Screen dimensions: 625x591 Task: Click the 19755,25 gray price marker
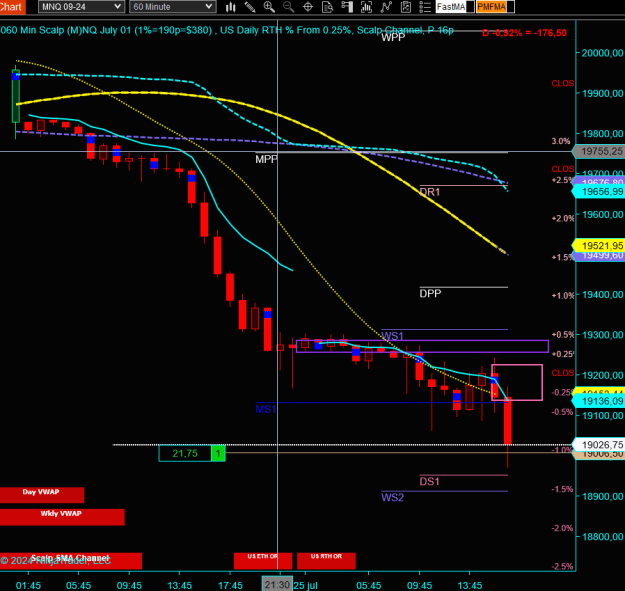point(599,151)
